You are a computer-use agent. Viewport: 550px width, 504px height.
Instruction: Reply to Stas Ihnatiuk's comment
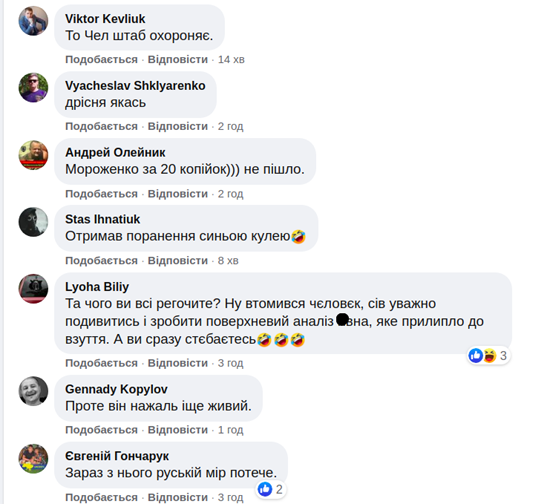coord(178,261)
